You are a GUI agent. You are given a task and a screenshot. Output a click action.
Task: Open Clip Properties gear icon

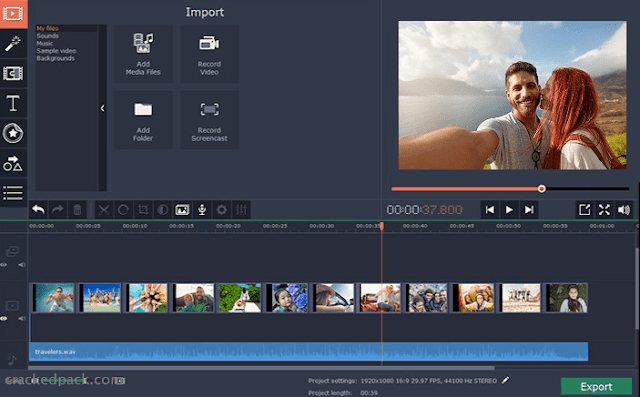click(x=222, y=210)
